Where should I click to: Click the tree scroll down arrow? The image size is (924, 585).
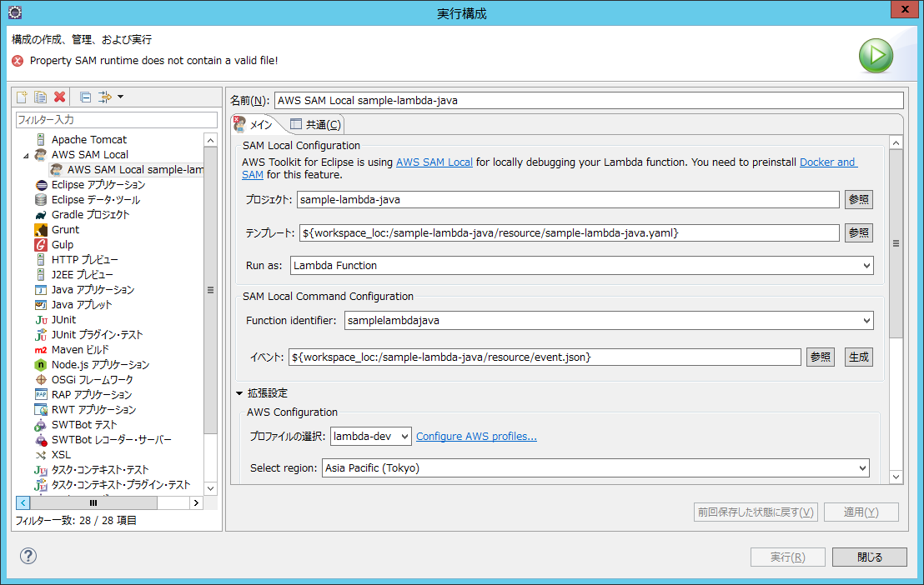click(210, 488)
